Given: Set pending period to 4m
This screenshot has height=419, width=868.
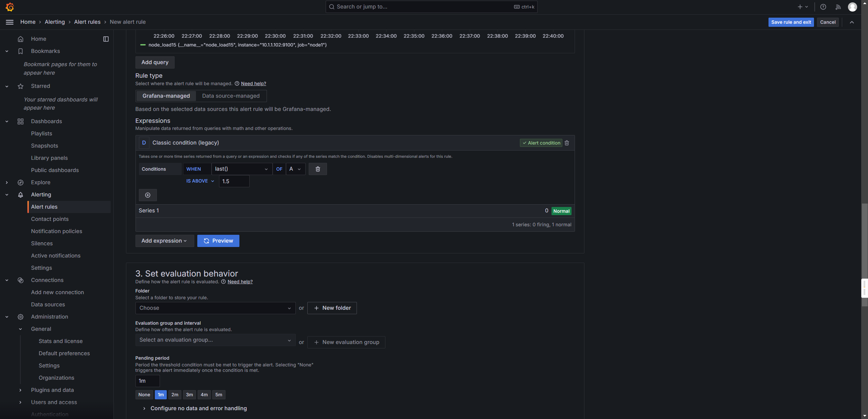Looking at the screenshot, I should [x=204, y=395].
